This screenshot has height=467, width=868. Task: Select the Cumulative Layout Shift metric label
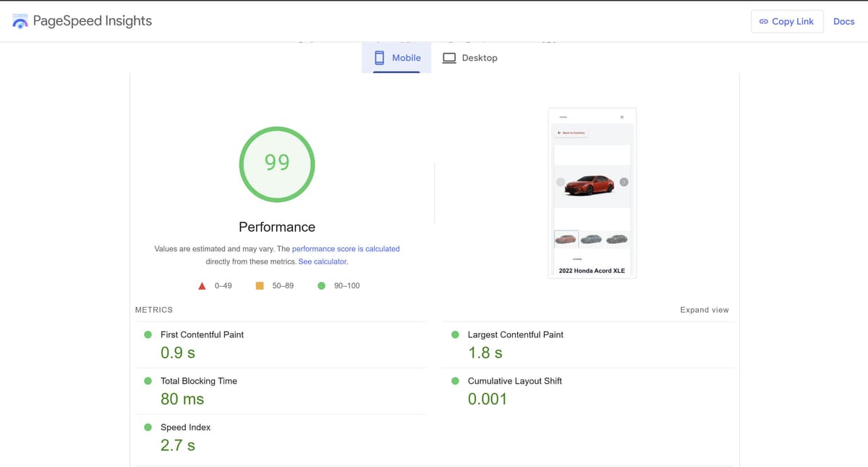click(x=514, y=381)
